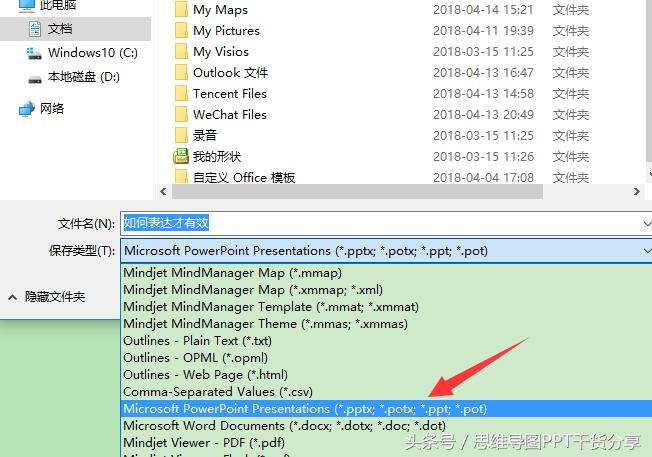The image size is (652, 457).
Task: Click the Outlook 文件 folder icon
Action: tap(181, 72)
